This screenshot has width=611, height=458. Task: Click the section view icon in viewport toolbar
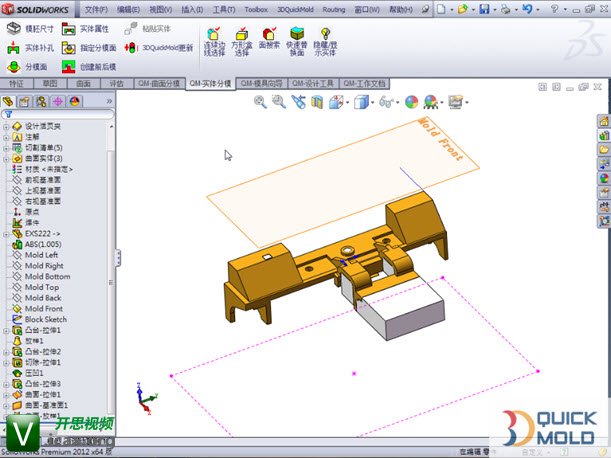point(316,101)
